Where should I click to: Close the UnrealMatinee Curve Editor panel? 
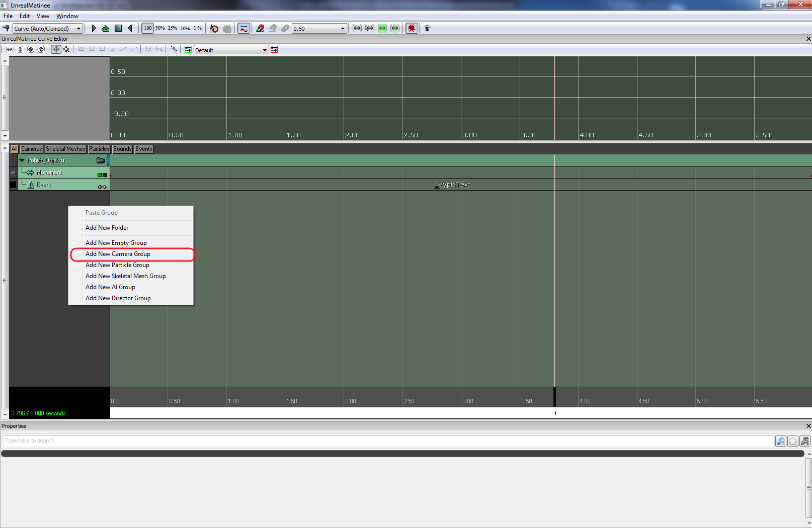(808, 39)
